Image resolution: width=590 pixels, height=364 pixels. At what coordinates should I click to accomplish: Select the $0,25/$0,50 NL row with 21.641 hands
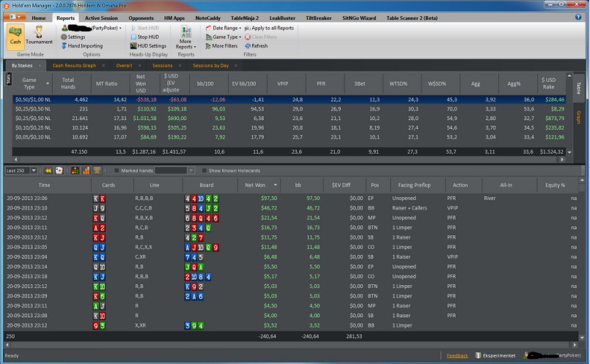pos(289,119)
